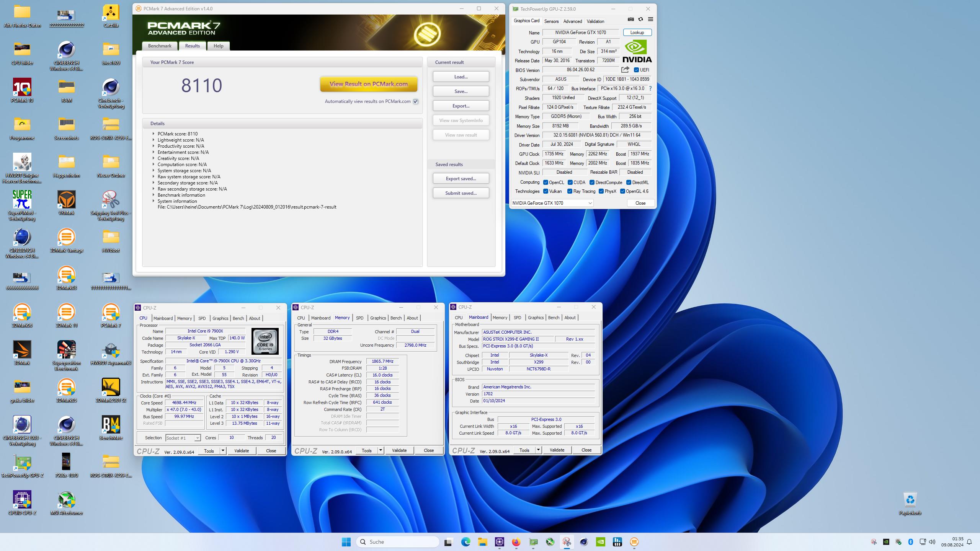Open Bench tab in CPU-Z Mainboard window
980x551 pixels.
(554, 318)
